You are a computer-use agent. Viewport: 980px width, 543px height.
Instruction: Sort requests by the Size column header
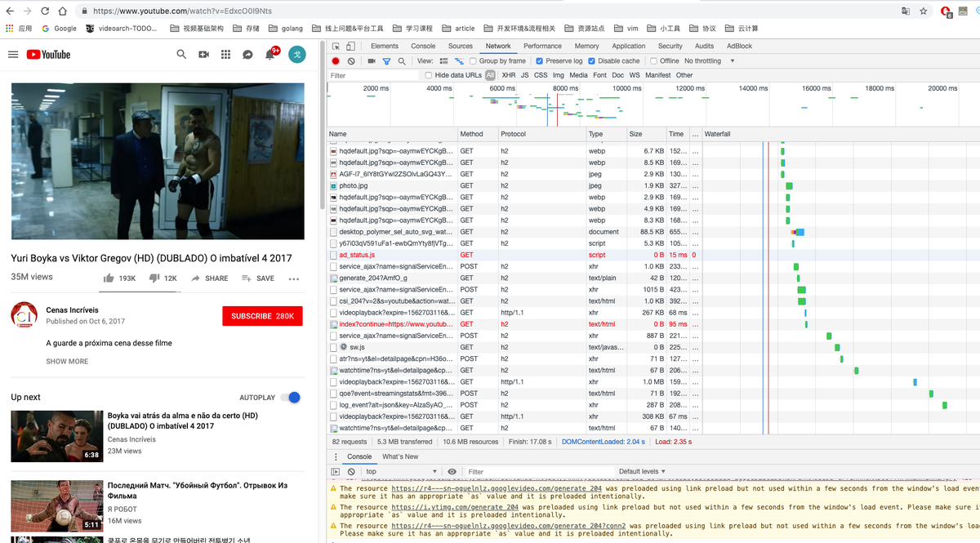click(x=646, y=134)
